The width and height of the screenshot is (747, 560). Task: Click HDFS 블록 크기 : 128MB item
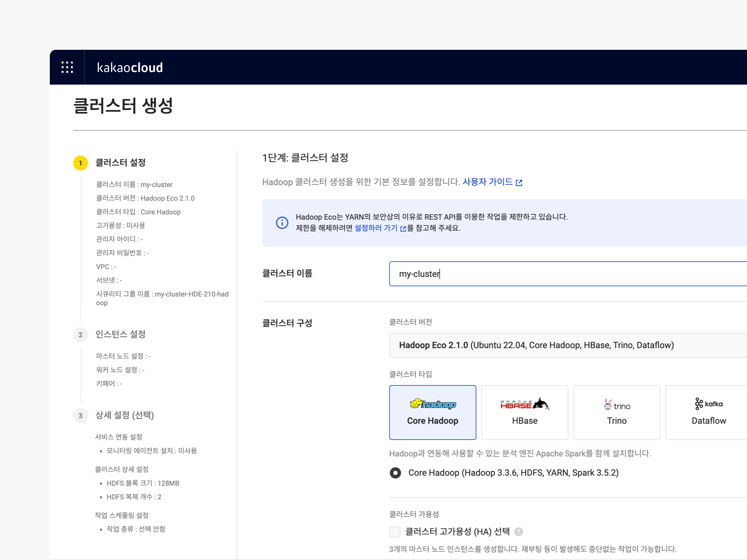coord(143,483)
